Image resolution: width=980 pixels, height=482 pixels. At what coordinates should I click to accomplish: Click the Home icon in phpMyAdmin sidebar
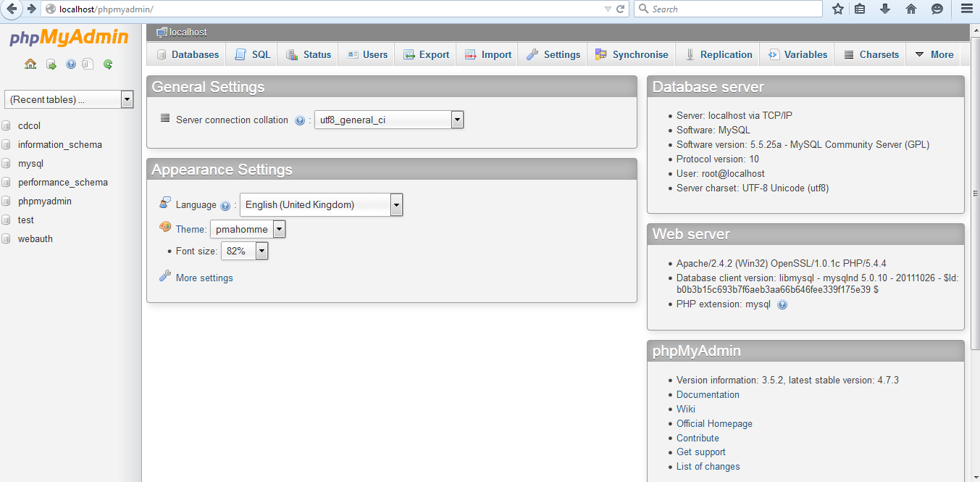pyautogui.click(x=30, y=64)
